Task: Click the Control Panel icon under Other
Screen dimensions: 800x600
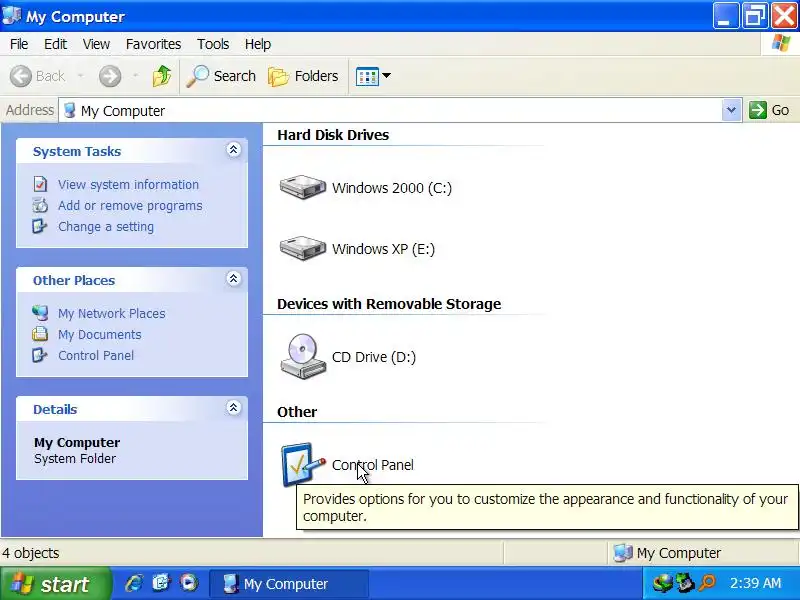Action: pyautogui.click(x=303, y=464)
